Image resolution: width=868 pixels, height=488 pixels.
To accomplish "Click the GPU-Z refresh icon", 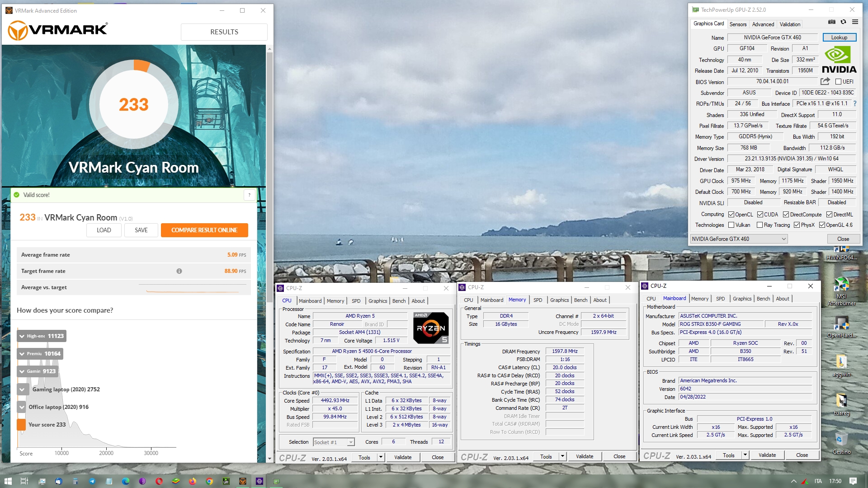I will [843, 22].
